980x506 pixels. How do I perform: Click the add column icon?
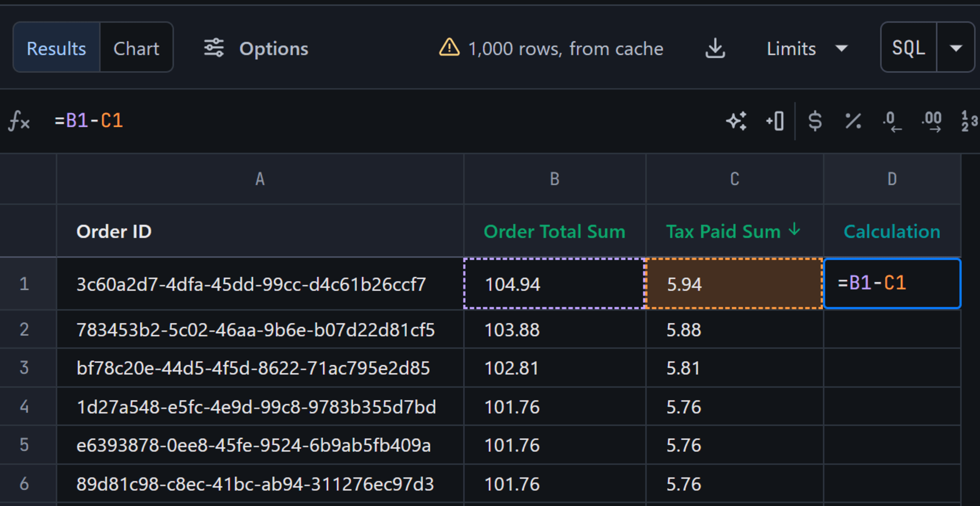coord(775,121)
